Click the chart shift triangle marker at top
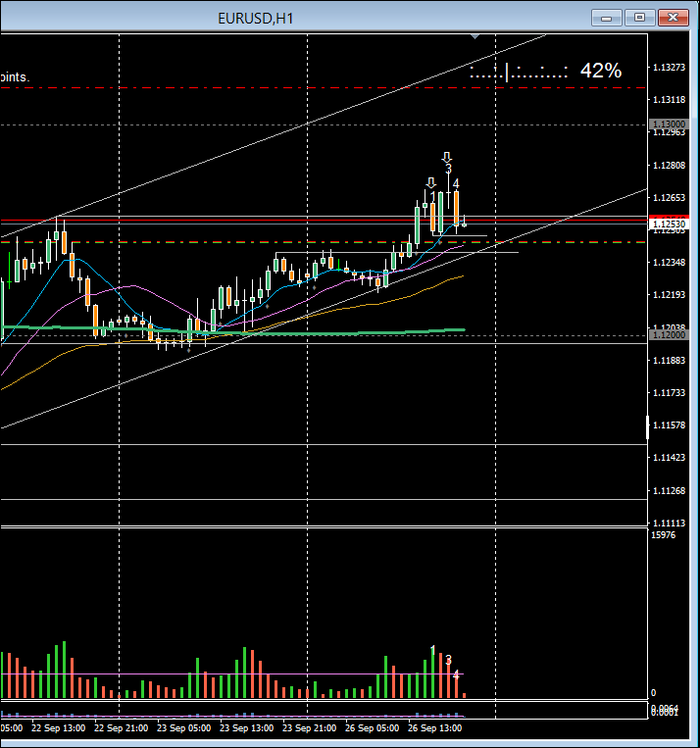Viewport: 700px width, 748px height. 475,36
